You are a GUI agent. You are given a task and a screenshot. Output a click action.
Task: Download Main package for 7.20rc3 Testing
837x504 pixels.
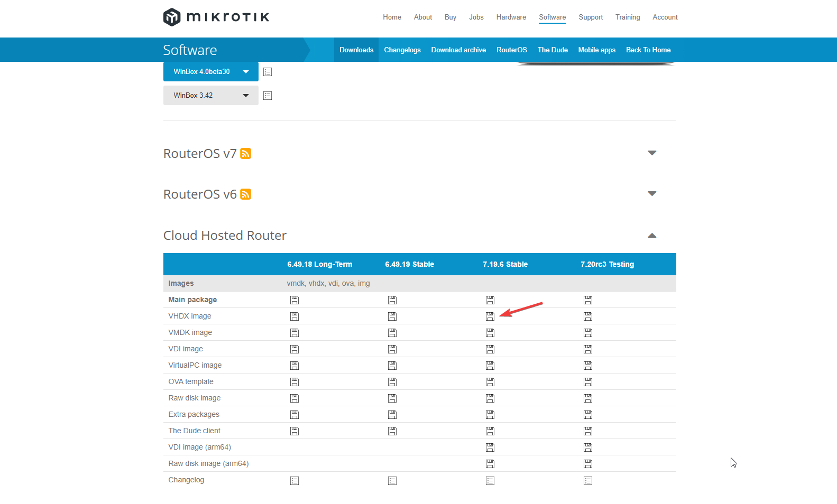[x=588, y=300]
